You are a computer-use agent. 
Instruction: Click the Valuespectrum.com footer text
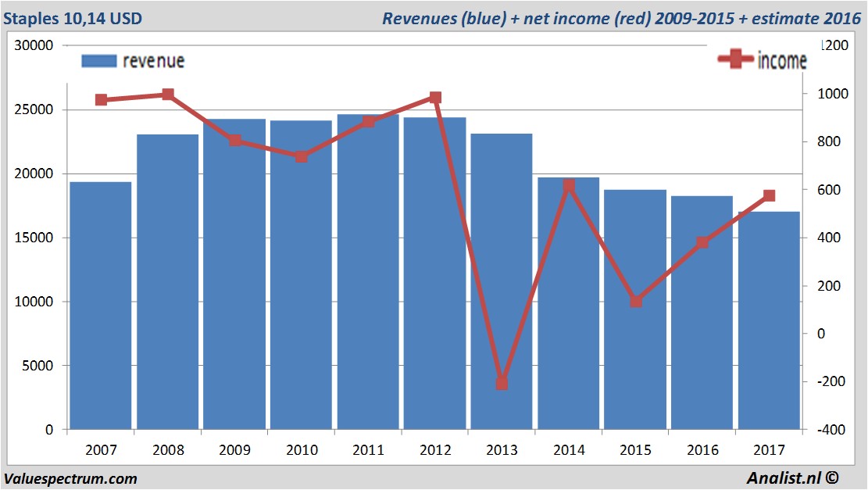[70, 479]
